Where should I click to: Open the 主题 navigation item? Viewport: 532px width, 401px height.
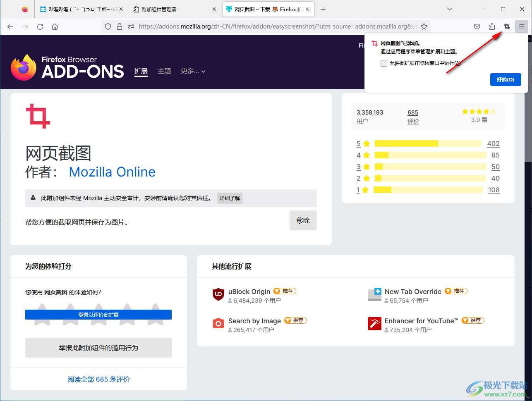[164, 71]
